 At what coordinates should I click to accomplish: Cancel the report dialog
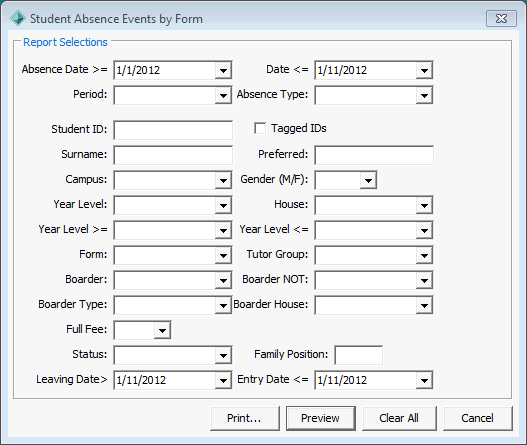[x=478, y=418]
